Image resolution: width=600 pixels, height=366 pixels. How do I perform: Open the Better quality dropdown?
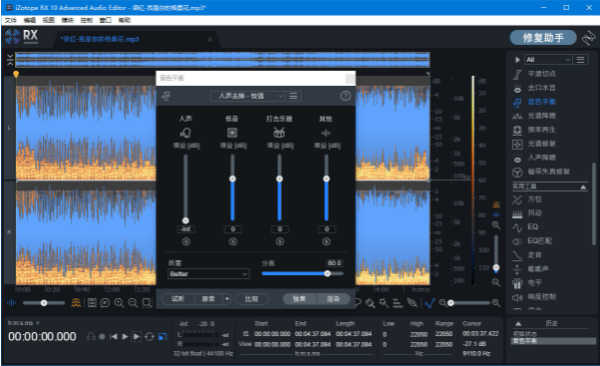[209, 274]
